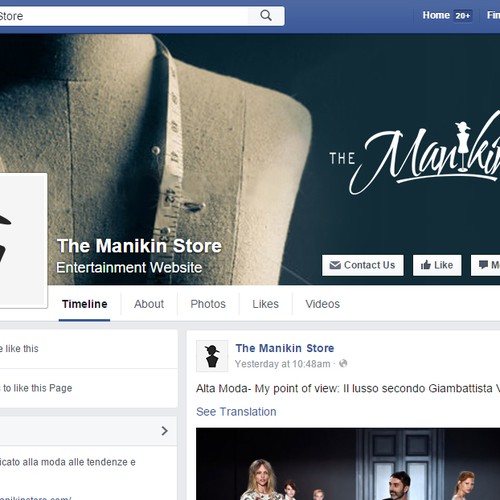This screenshot has width=500, height=500.
Task: Expand the sidebar section chevron arrow
Action: 164,431
